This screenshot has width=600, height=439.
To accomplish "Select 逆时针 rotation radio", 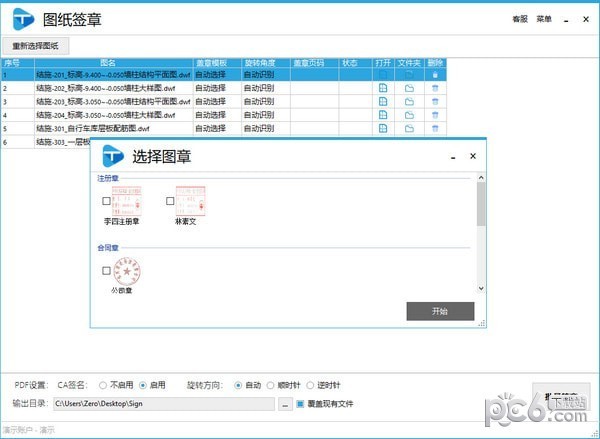I will [310, 385].
